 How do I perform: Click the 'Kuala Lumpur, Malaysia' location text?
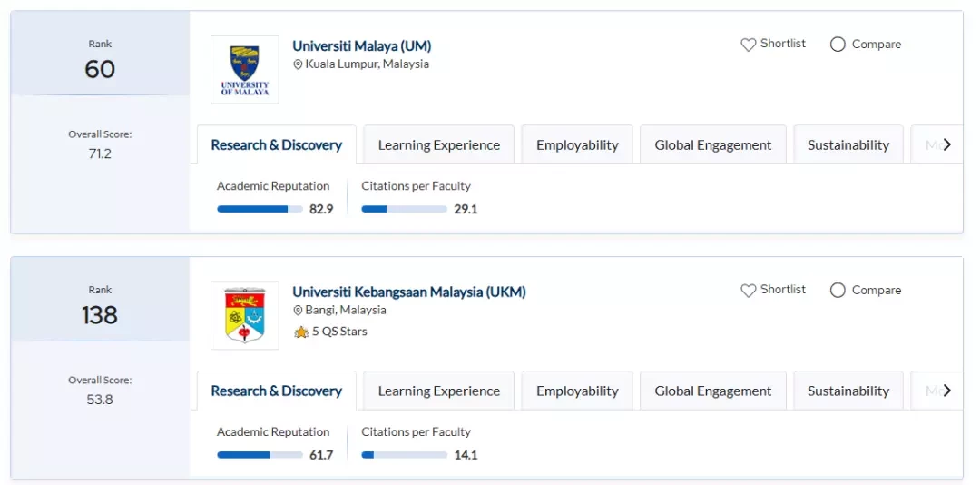[367, 64]
